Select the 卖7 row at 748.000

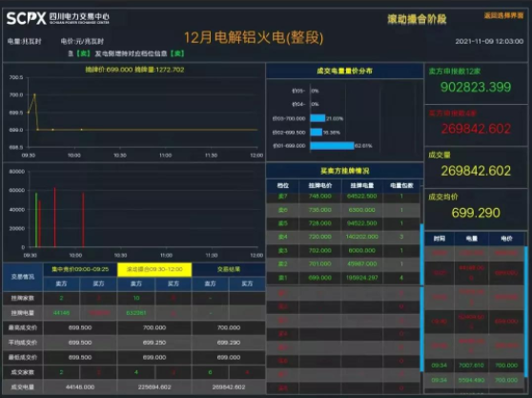[343, 197]
